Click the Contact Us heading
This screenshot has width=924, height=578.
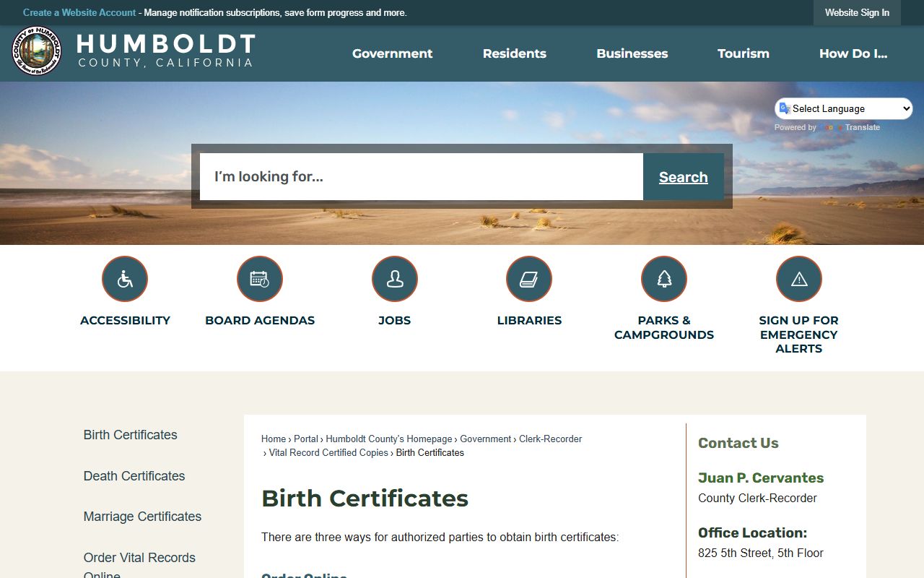[x=738, y=444]
